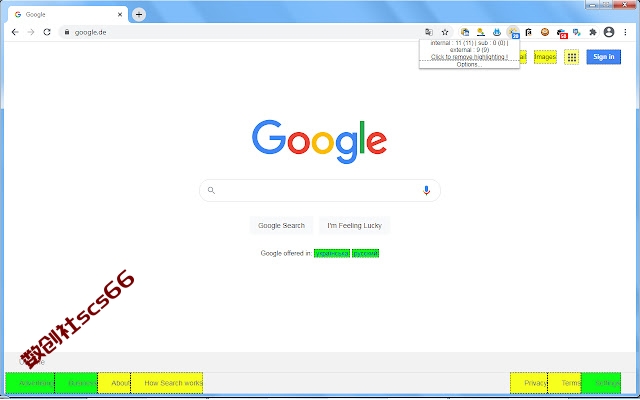640x400 pixels.
Task: Click the black-and-white figure extension icon
Action: tap(529, 32)
